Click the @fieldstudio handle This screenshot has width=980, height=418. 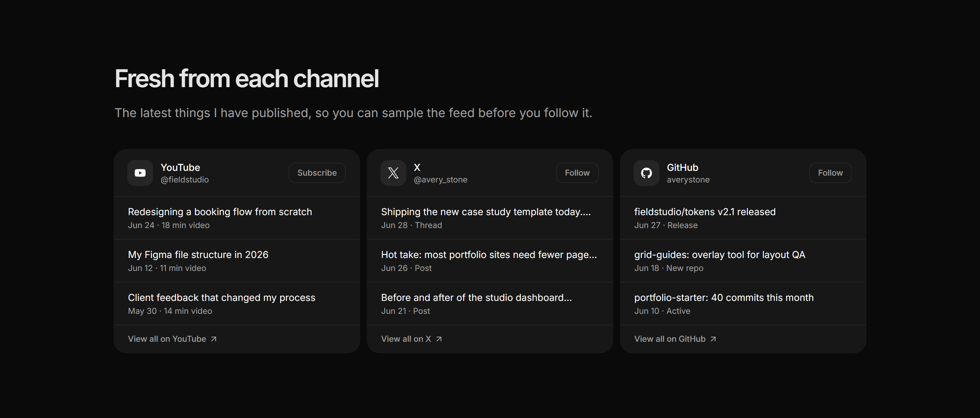point(184,180)
